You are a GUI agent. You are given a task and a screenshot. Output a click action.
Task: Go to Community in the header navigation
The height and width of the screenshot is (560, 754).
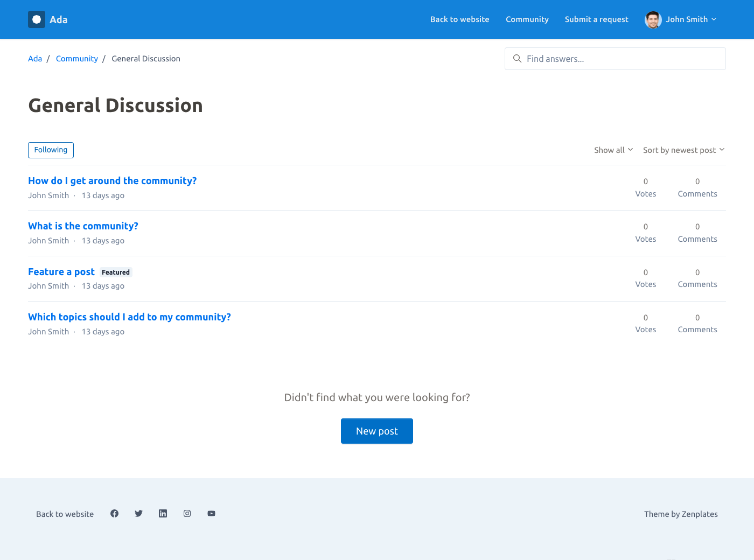[x=527, y=19]
